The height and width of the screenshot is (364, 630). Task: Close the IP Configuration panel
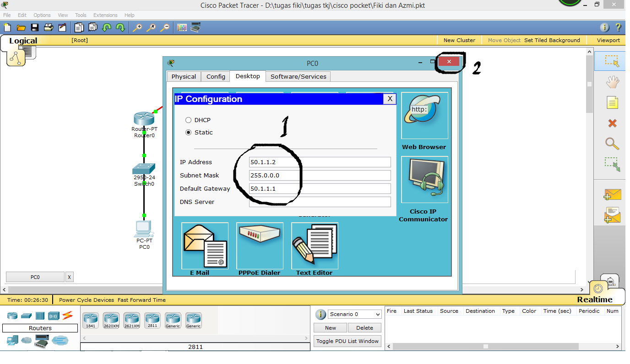tap(390, 98)
